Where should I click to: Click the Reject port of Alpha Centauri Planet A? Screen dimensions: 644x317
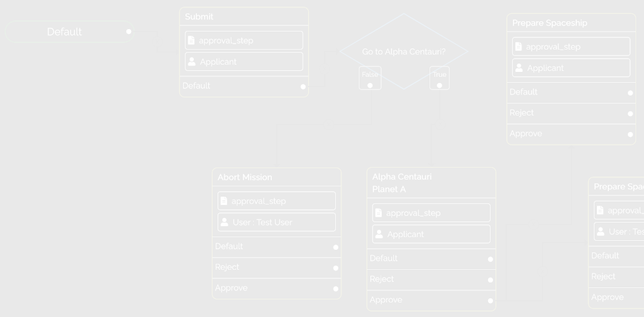pyautogui.click(x=491, y=280)
